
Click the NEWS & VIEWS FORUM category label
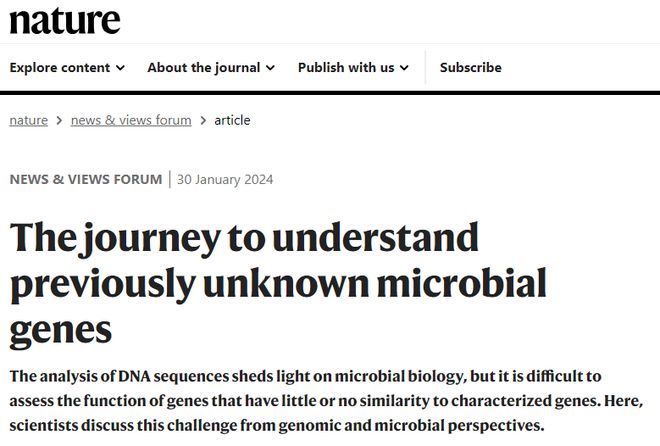tap(85, 180)
